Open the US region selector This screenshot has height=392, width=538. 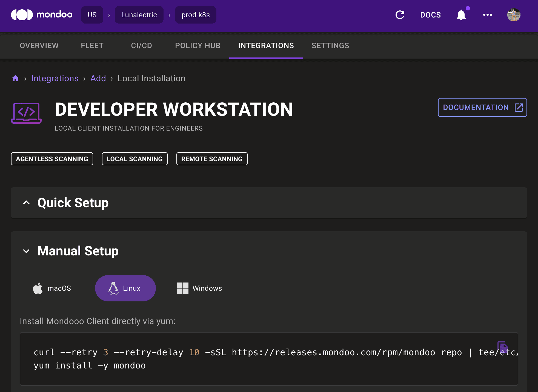coord(92,15)
